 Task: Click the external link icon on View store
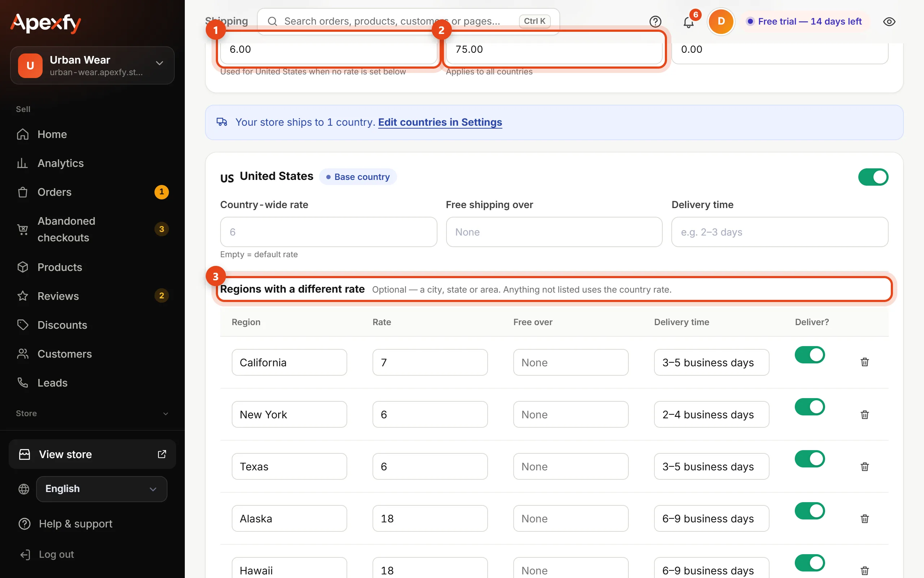[x=162, y=454]
